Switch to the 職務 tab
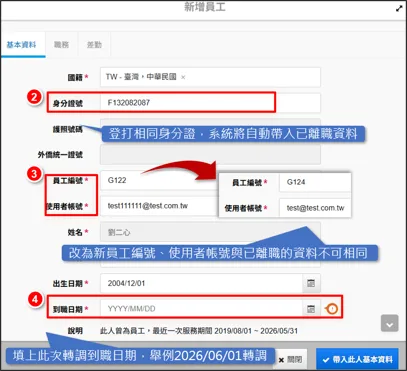407x371 pixels. point(62,45)
